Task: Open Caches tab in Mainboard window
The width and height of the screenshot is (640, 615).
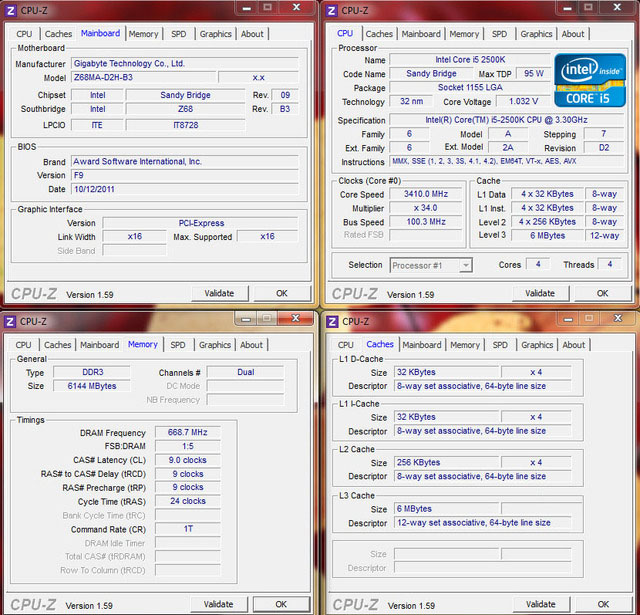Action: (x=58, y=34)
